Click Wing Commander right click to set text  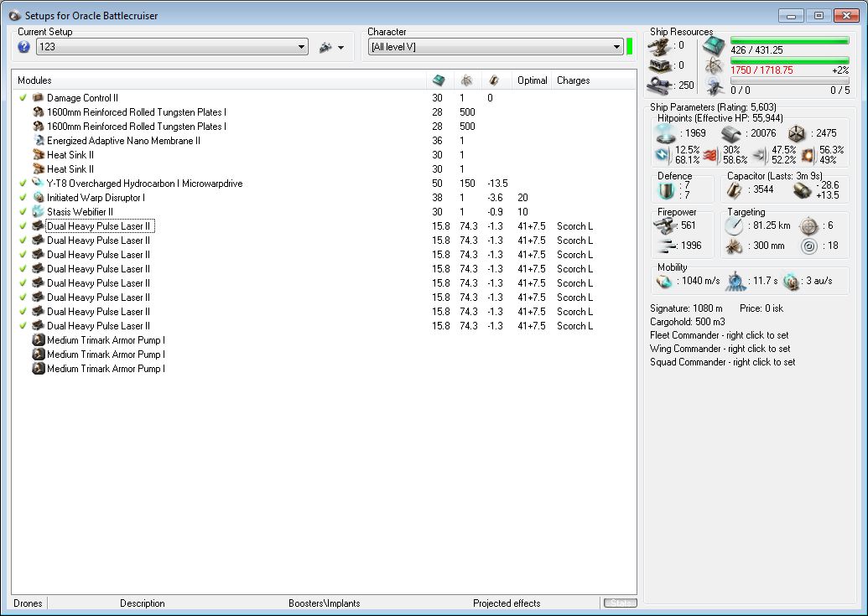pyautogui.click(x=720, y=349)
